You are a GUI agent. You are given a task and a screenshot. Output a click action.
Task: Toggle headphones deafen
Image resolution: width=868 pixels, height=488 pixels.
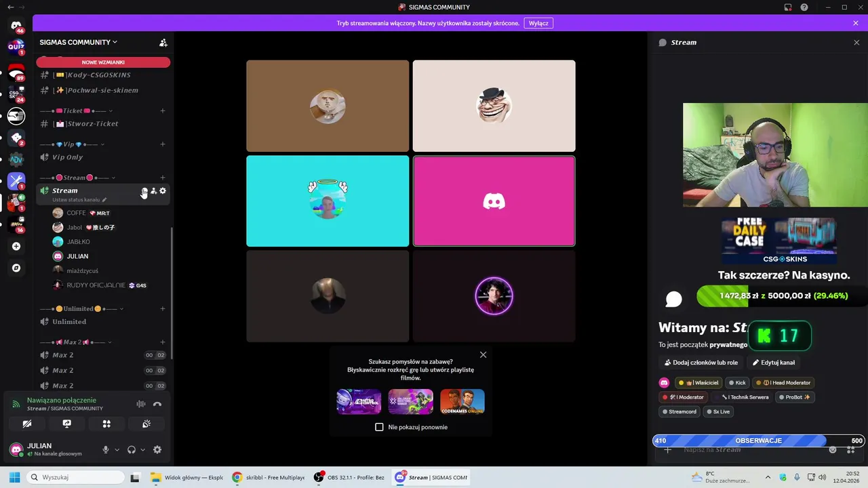132,449
